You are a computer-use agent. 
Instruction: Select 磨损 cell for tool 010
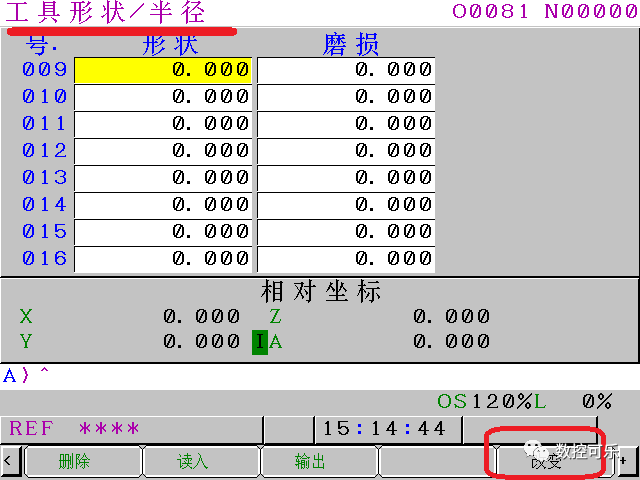346,97
